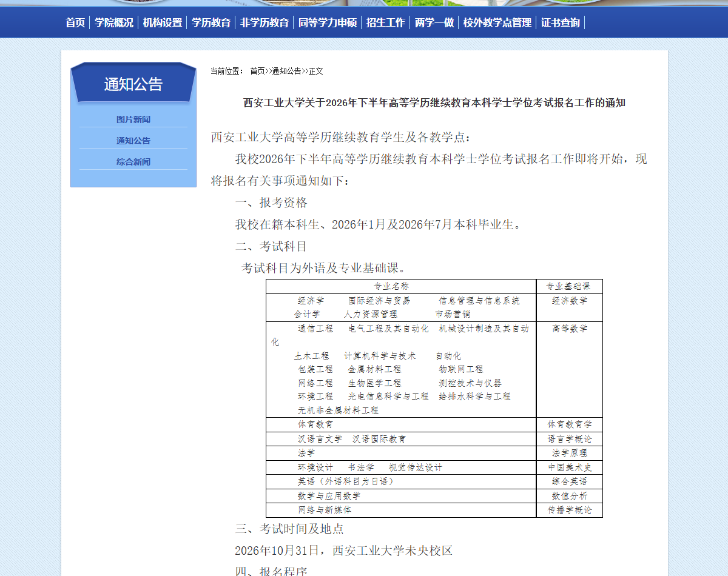Viewport: 728px width, 576px height.
Task: Open 学院概况 in the top navigation
Action: pyautogui.click(x=114, y=22)
